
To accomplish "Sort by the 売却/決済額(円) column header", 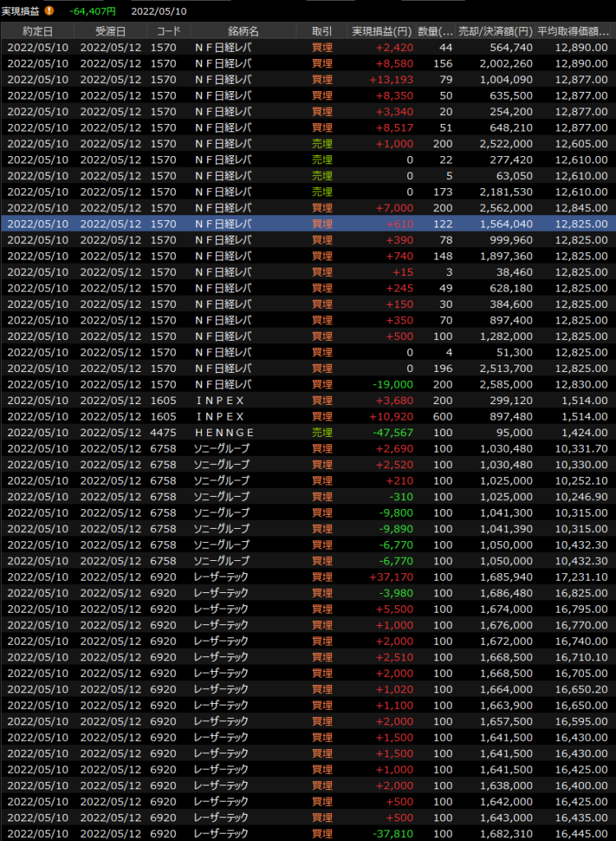I will click(495, 31).
